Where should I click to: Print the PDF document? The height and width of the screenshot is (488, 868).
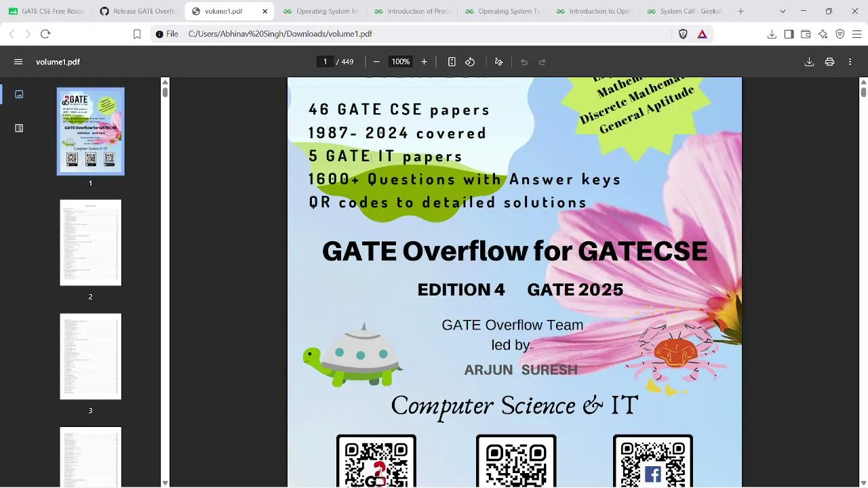click(829, 62)
